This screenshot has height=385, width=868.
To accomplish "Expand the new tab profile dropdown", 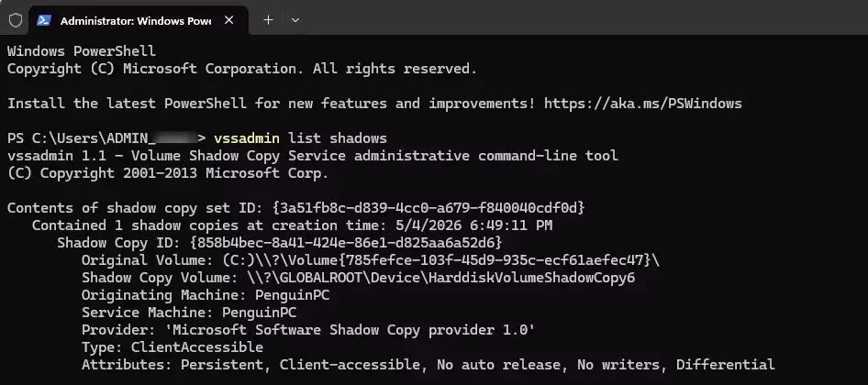I will [295, 20].
